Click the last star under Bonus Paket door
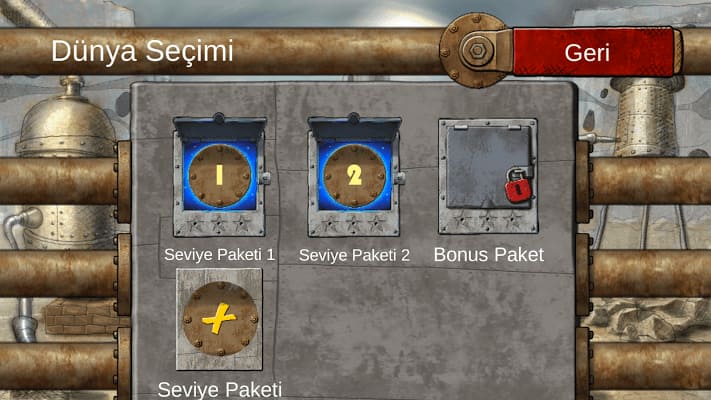The image size is (711, 400). pyautogui.click(x=513, y=220)
